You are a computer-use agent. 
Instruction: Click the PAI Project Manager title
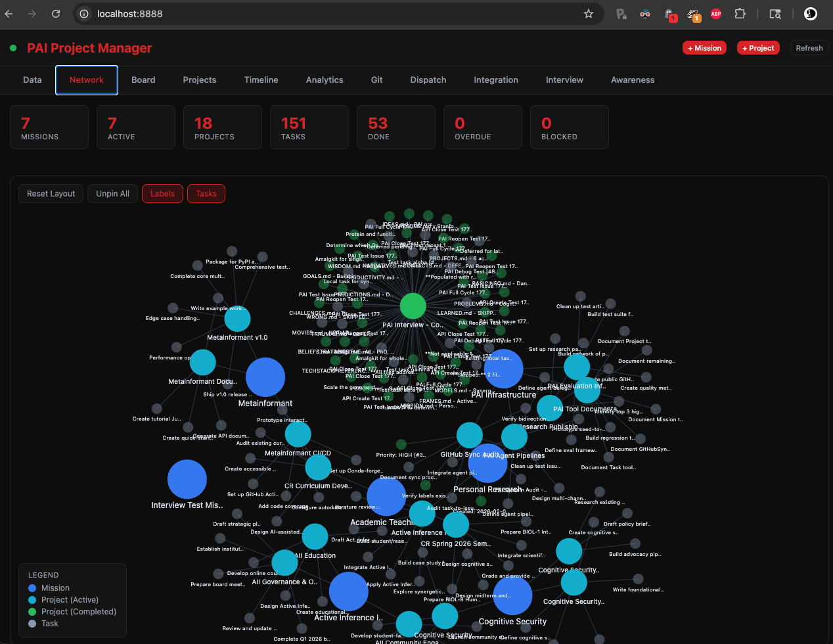tap(89, 48)
